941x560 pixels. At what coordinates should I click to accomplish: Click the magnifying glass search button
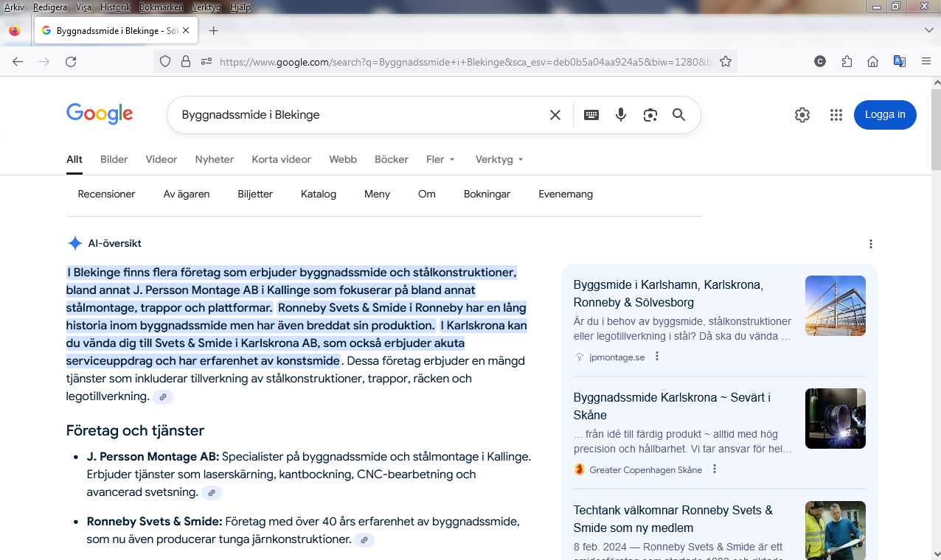click(678, 115)
